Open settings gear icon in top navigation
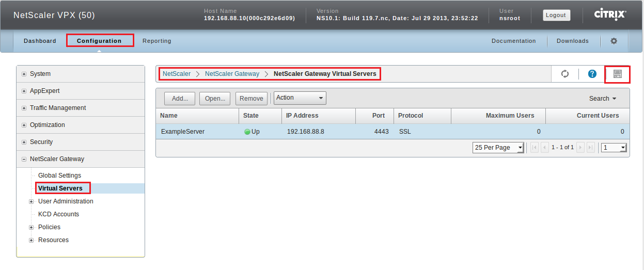 point(614,41)
